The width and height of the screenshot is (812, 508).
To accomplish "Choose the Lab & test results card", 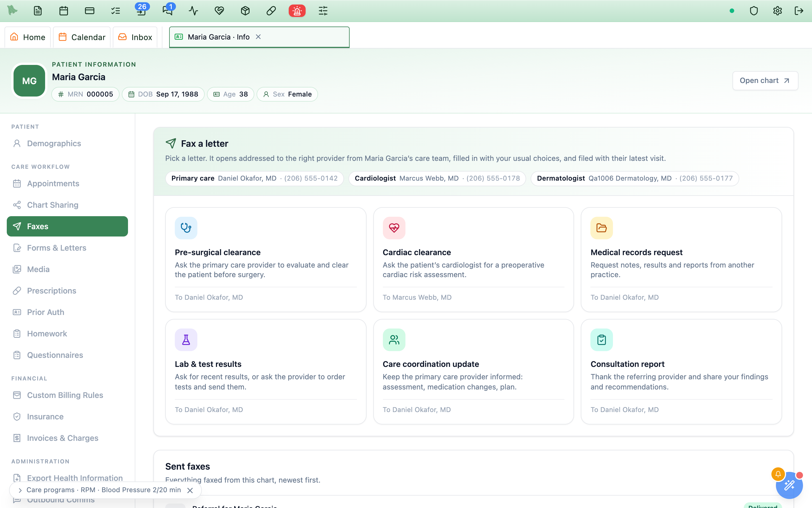I will coord(266,372).
